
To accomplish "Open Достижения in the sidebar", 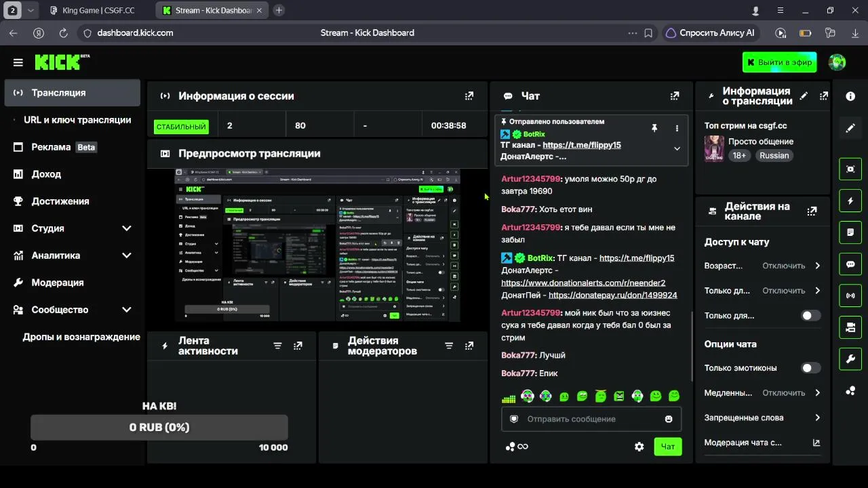I will coord(73,201).
